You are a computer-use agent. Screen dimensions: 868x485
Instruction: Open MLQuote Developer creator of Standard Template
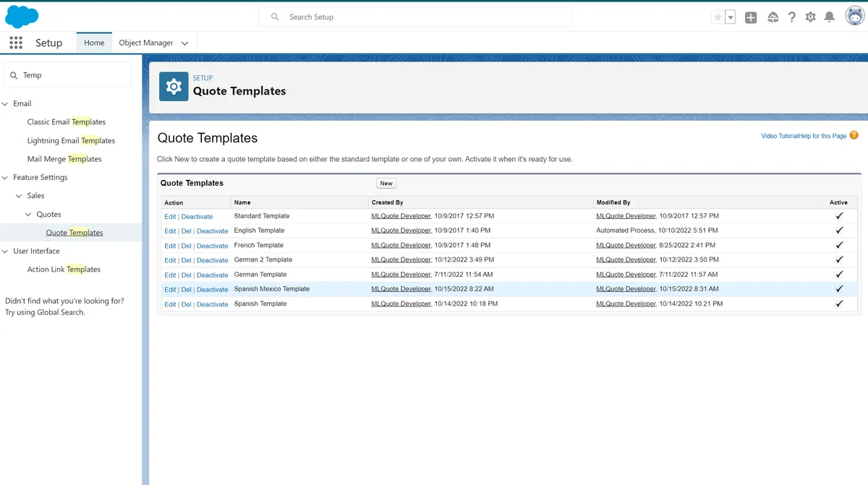click(x=401, y=216)
